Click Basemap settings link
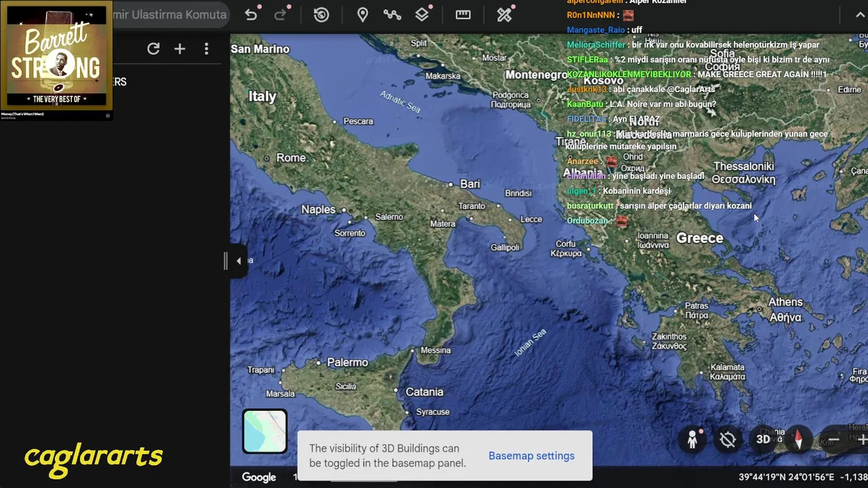The height and width of the screenshot is (488, 868). pos(532,455)
